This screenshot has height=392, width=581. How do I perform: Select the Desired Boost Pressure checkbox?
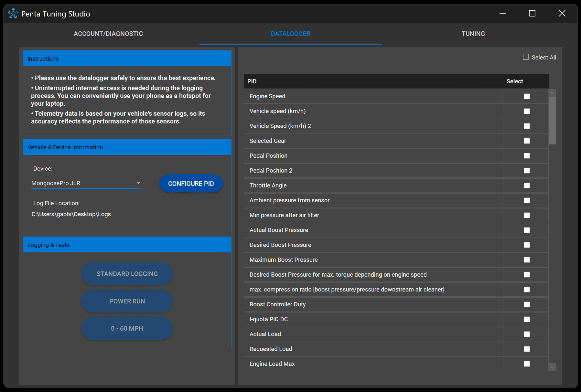click(x=527, y=245)
